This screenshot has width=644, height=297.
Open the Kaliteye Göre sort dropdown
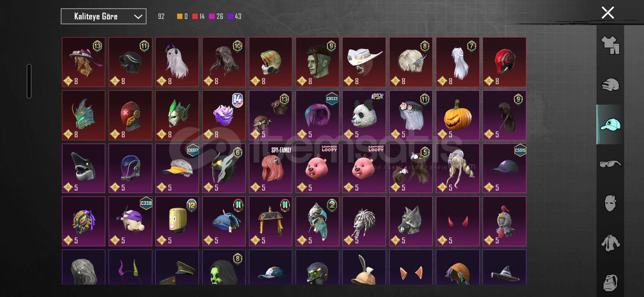point(104,16)
